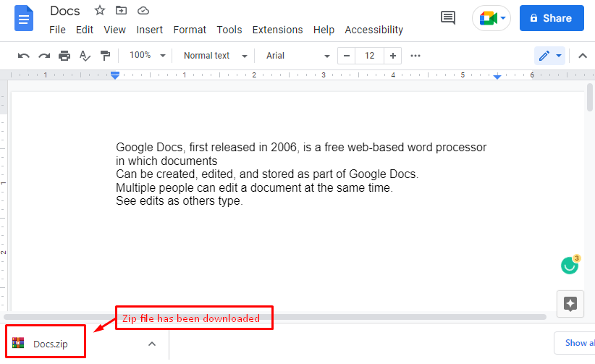The height and width of the screenshot is (364, 595).
Task: Collapse the menus with the up chevron
Action: pos(583,56)
